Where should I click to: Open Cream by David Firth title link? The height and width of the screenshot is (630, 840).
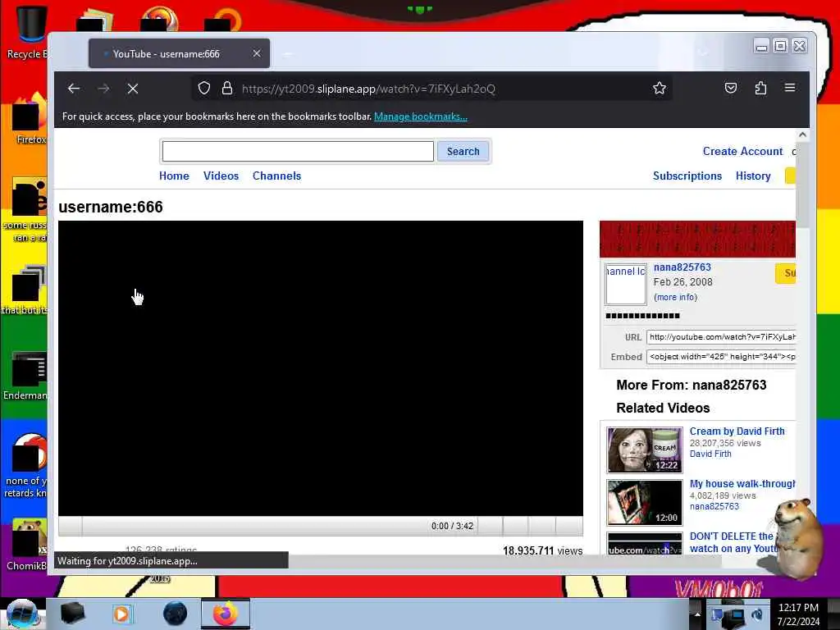click(737, 431)
